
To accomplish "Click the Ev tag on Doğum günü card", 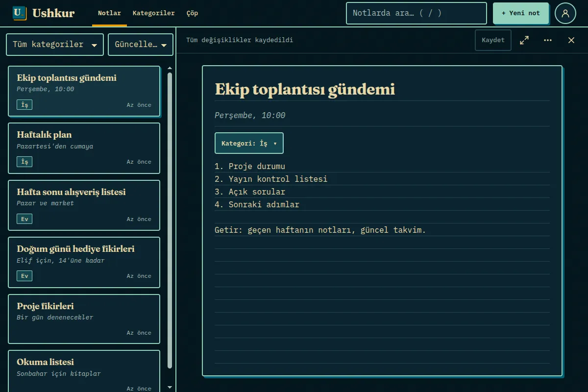I will [24, 276].
